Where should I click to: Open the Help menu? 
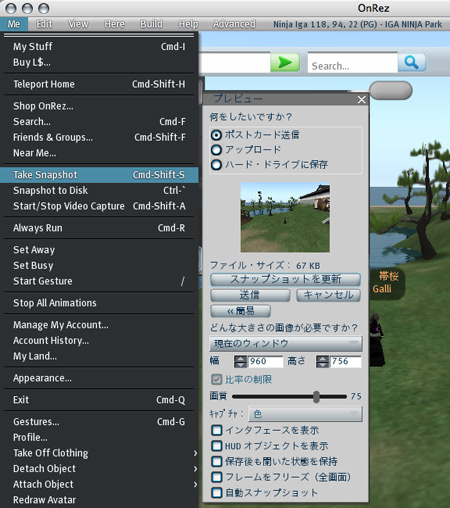point(189,24)
